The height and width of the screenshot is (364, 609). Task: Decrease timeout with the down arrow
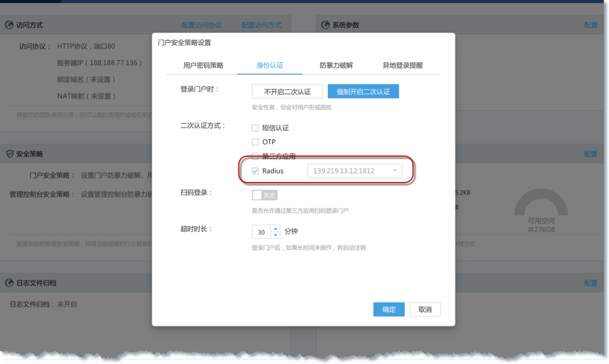275,234
